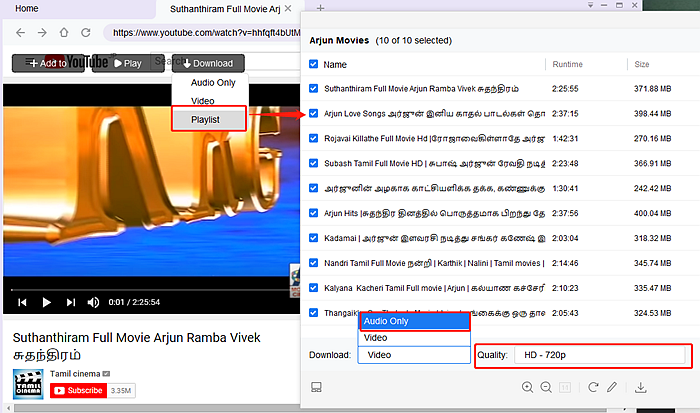
Task: Select Playlist from toolbar Download menu
Action: click(209, 119)
